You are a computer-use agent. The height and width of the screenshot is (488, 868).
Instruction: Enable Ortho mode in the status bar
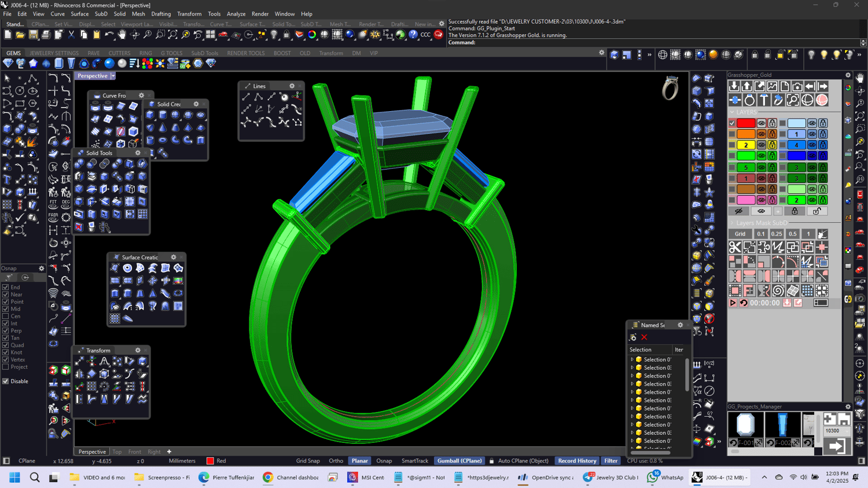(x=336, y=460)
